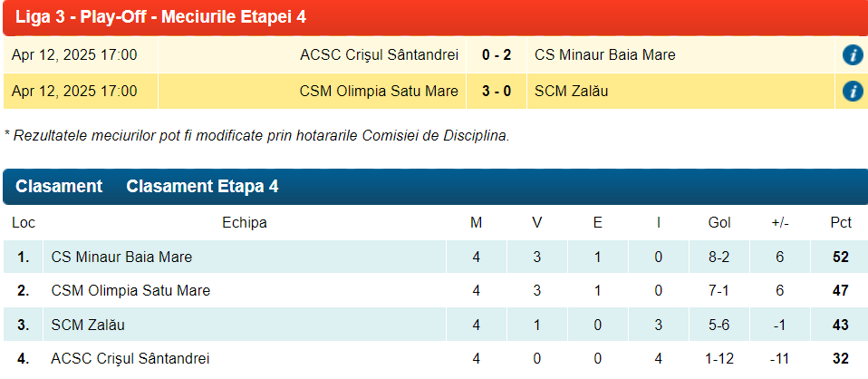Open info icon for Crișul Sântandrei match

click(x=852, y=55)
